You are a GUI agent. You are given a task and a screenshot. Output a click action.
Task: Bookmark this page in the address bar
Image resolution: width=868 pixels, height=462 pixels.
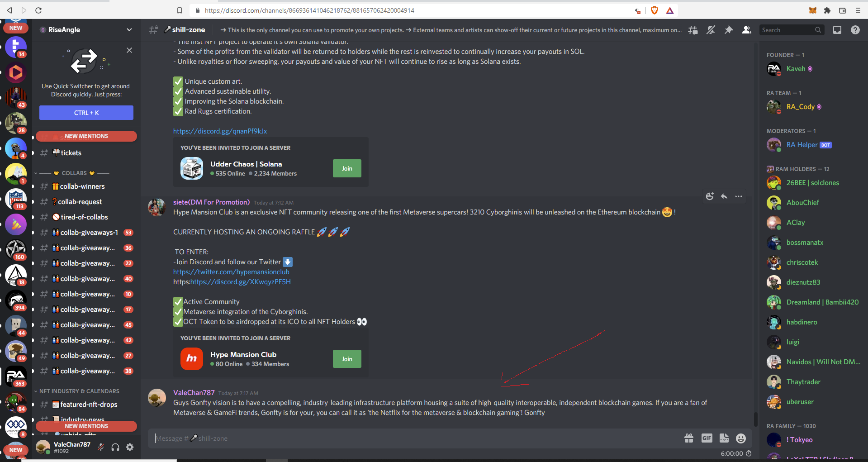click(180, 10)
